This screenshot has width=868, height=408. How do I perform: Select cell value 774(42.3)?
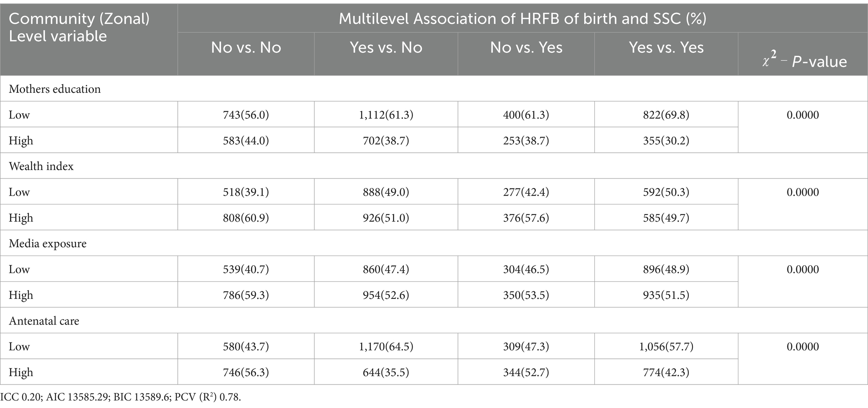point(667,372)
